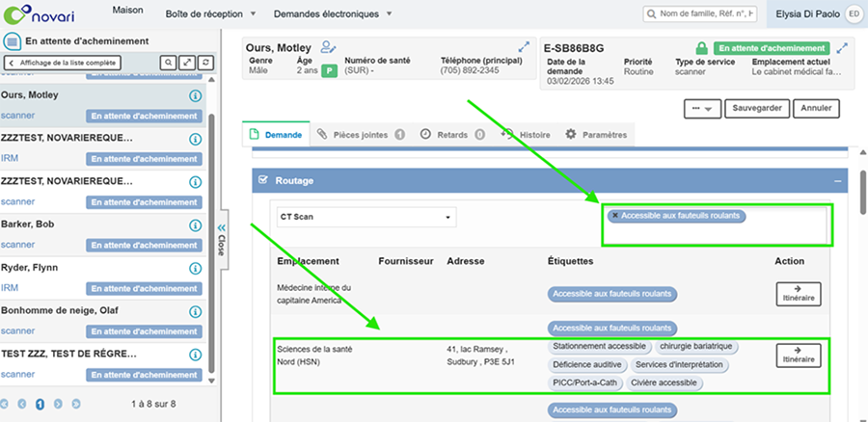This screenshot has width=868, height=422.
Task: Click Itinéraire for Médecine interne du capitaine America
Action: (799, 294)
